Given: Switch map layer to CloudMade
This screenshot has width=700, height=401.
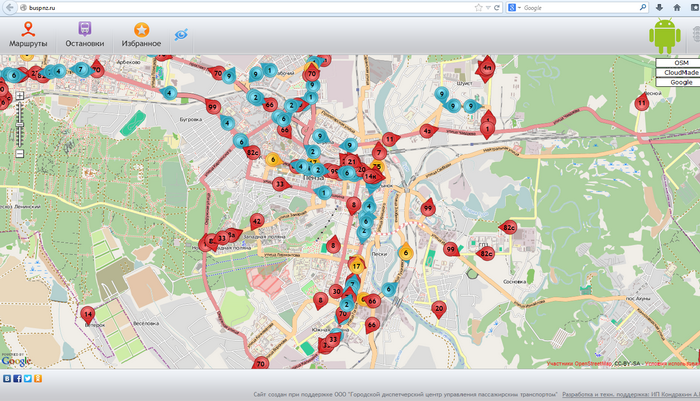Looking at the screenshot, I should [681, 73].
